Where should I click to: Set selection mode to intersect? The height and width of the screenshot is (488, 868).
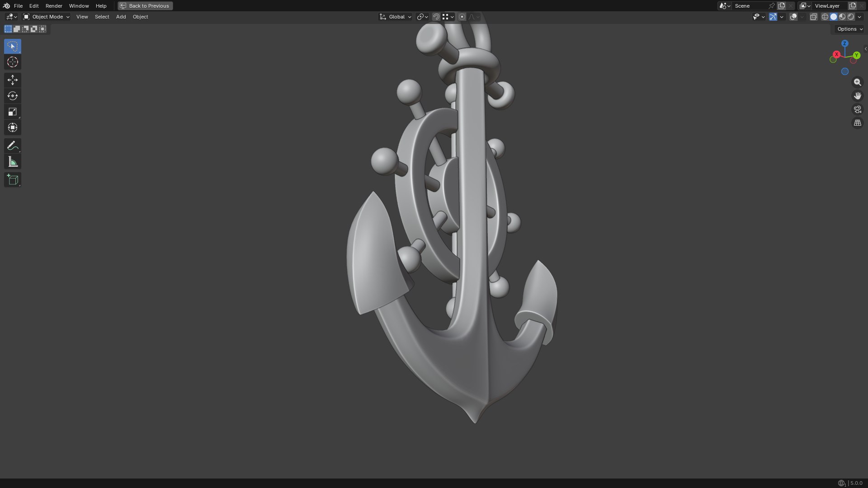pyautogui.click(x=42, y=29)
